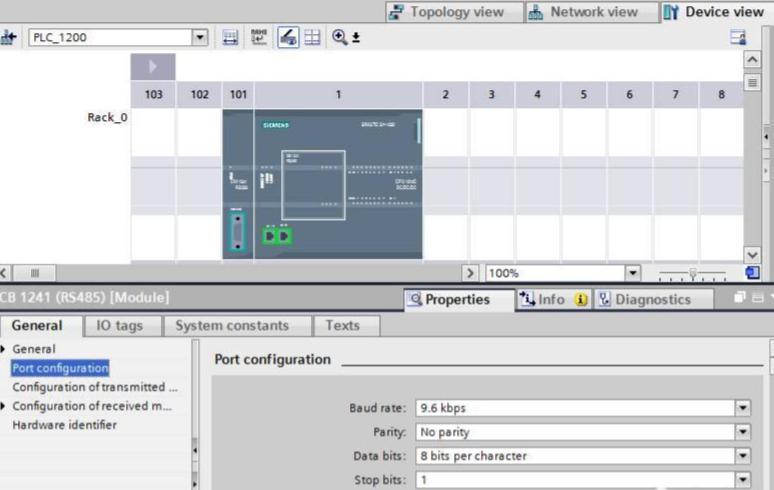Screen dimensions: 774x490
Task: Select slot 3 column header
Action: pos(491,94)
